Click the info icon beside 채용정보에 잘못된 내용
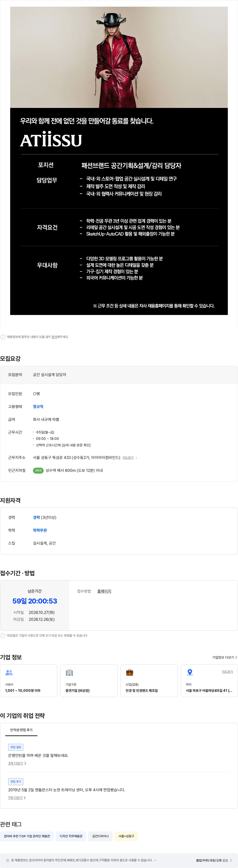The image size is (238, 868). (3, 337)
